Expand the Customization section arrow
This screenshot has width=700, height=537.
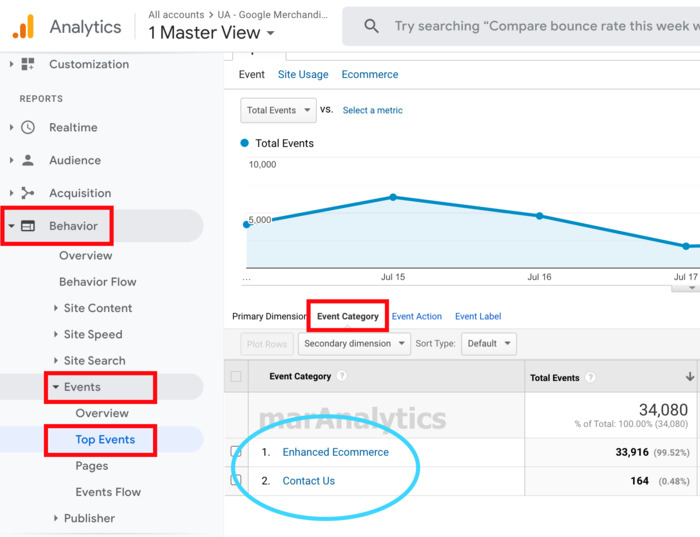[x=11, y=64]
